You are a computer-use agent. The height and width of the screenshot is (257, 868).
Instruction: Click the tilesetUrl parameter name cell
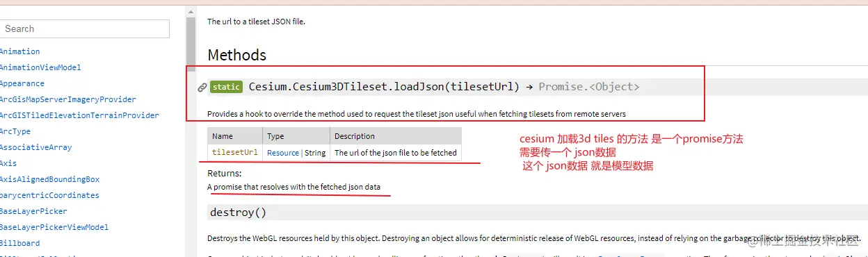[x=235, y=153]
